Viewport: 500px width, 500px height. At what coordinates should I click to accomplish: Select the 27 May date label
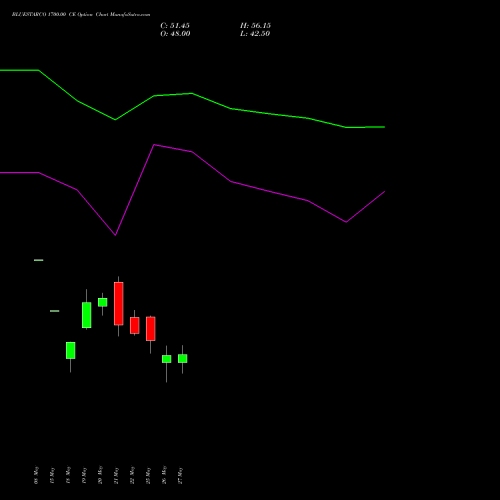[x=180, y=475]
